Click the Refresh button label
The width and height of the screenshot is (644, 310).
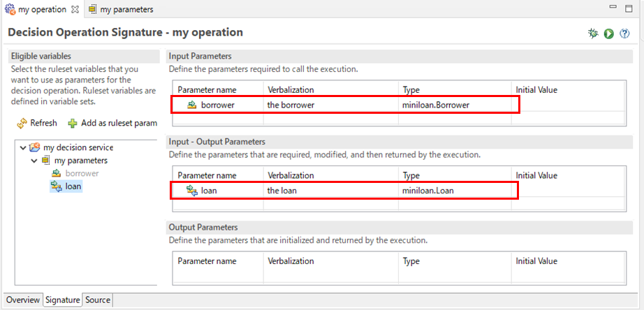tap(43, 123)
